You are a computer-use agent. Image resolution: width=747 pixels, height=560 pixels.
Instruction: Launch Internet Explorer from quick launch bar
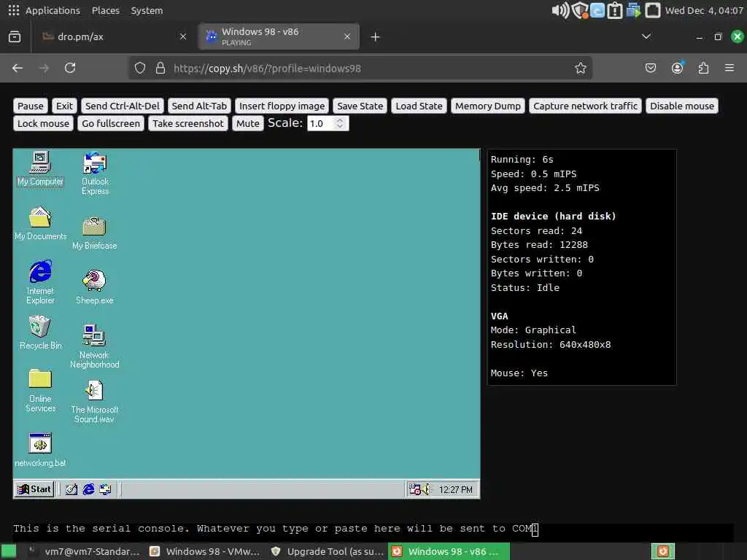coord(88,489)
